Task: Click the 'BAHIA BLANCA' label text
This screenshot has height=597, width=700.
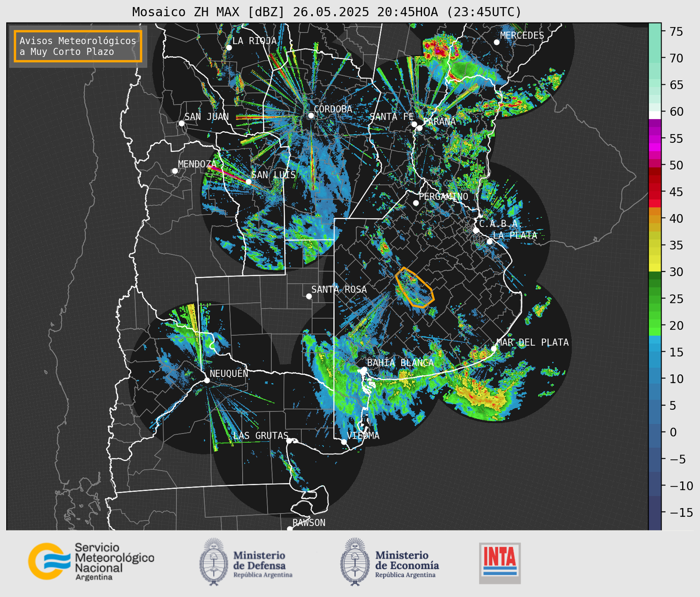Action: coord(400,363)
